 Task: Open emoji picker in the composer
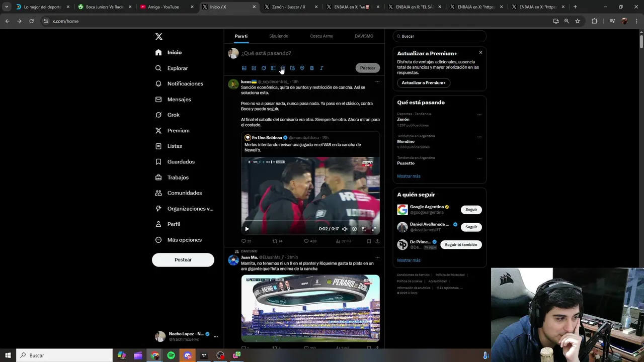(x=283, y=68)
